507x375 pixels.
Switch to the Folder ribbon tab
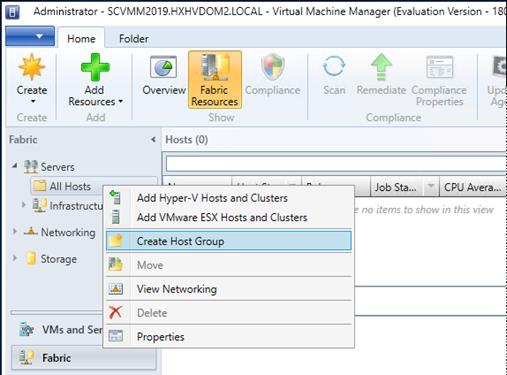(134, 39)
